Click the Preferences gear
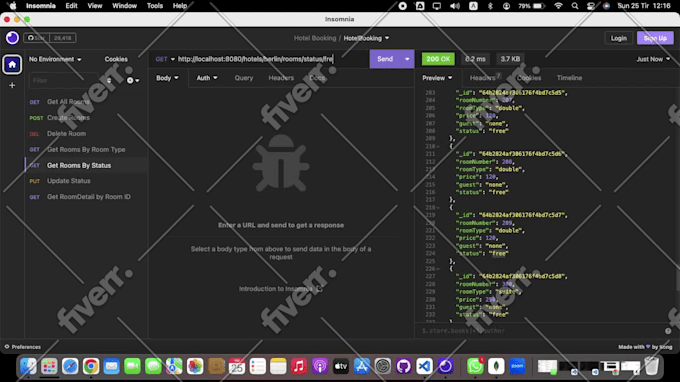Screen dimensions: 680x382 23,347
